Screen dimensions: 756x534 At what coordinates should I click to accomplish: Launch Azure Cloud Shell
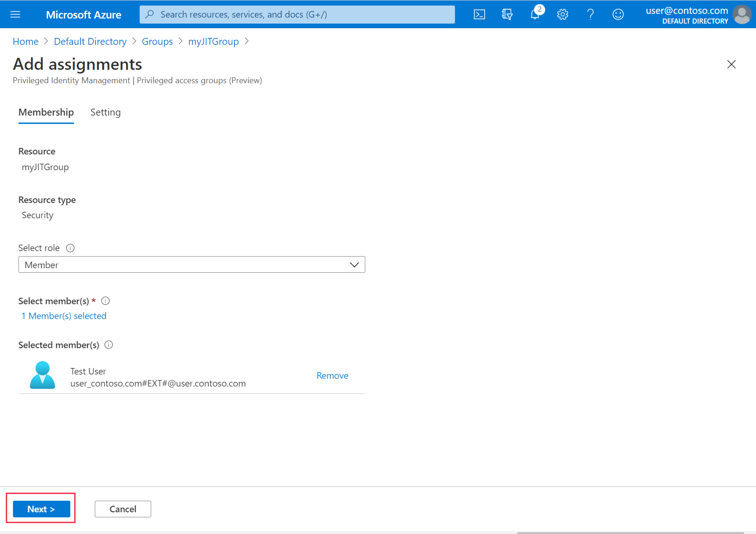pyautogui.click(x=479, y=14)
